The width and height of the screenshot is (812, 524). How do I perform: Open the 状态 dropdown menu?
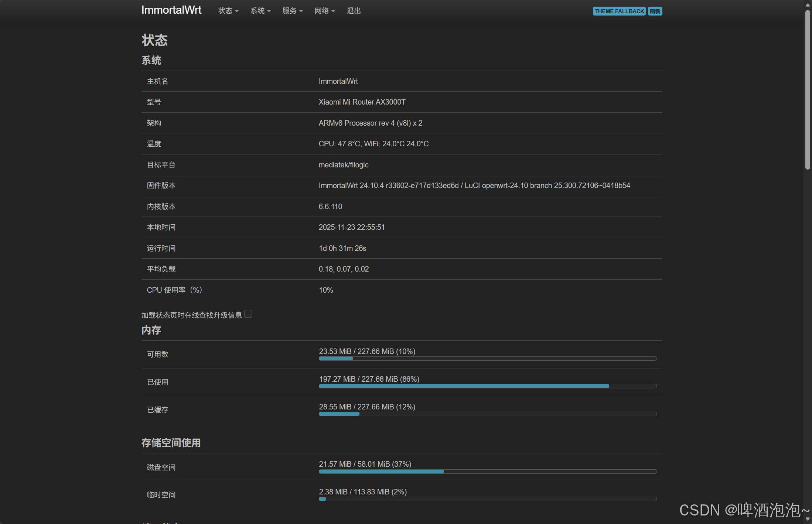point(228,11)
